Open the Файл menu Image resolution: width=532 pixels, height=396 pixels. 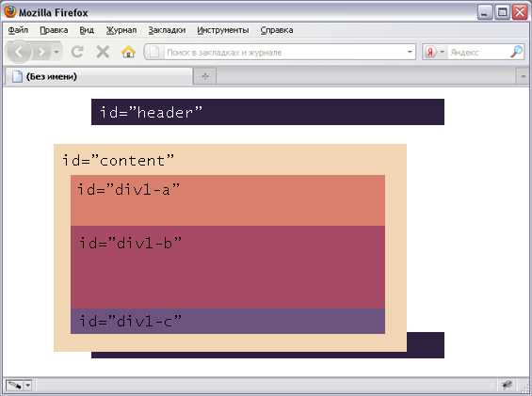pyautogui.click(x=18, y=30)
